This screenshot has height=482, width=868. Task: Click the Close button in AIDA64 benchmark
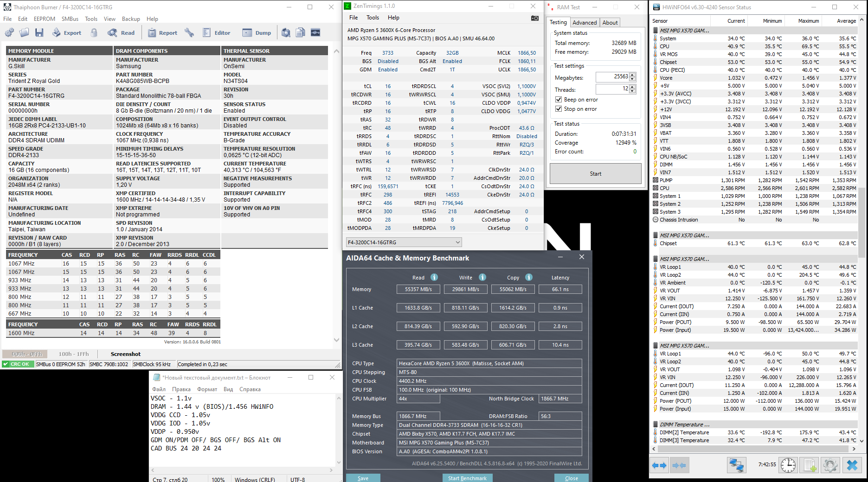pyautogui.click(x=572, y=478)
